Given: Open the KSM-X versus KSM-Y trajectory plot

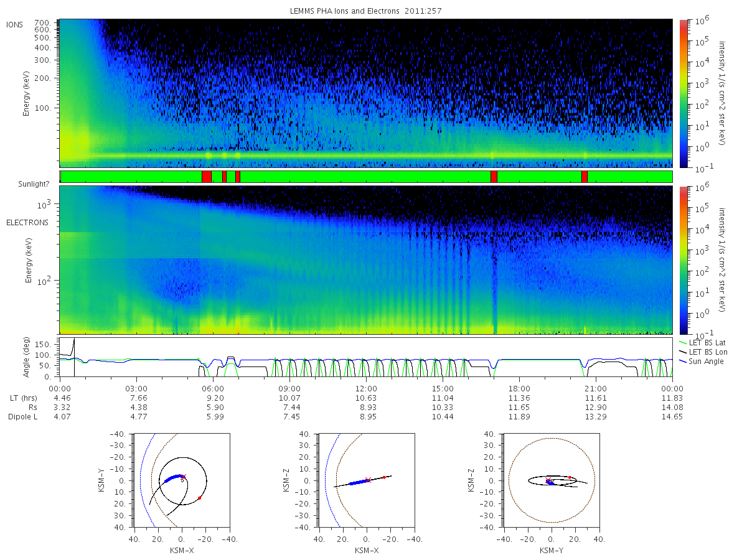Looking at the screenshot, I should [181, 480].
